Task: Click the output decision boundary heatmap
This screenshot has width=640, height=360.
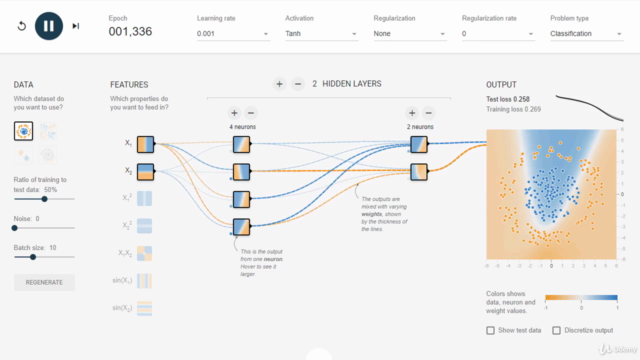Action: pos(551,194)
